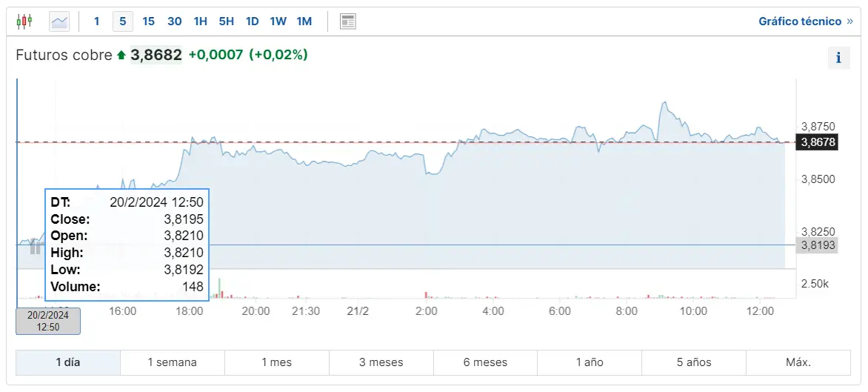This screenshot has height=392, width=868.
Task: Open the news/table layout icon
Action: [348, 21]
